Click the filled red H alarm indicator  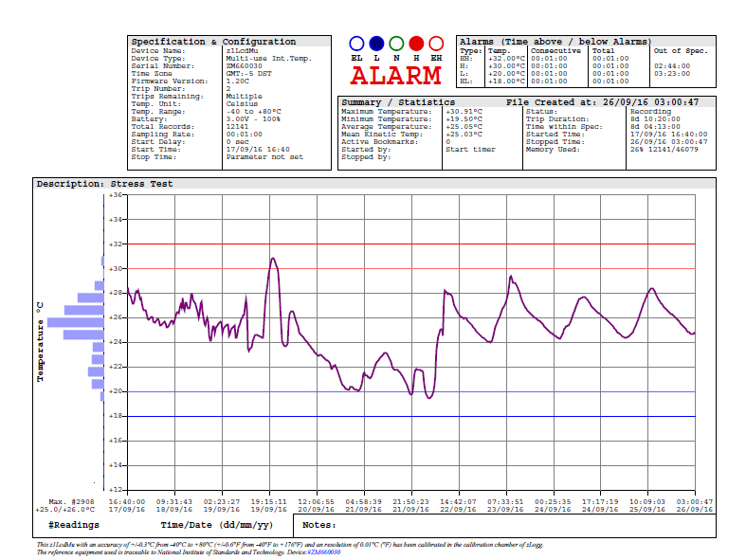click(x=416, y=44)
